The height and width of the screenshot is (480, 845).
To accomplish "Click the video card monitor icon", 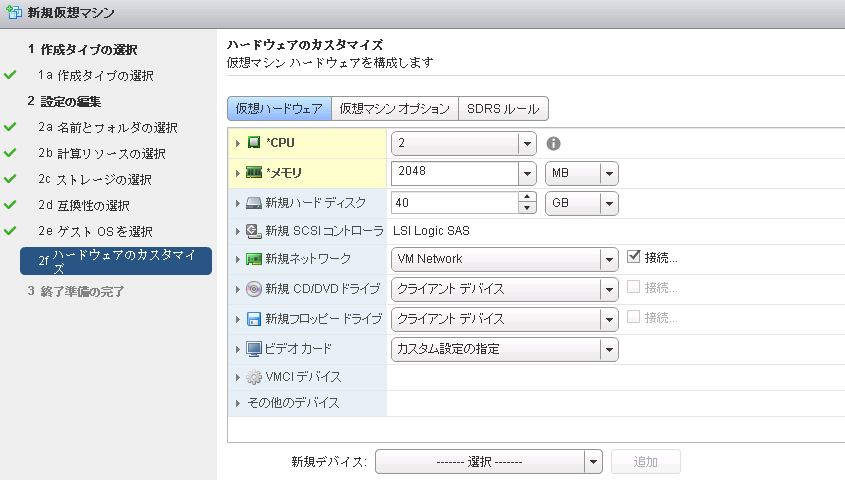I will coord(254,349).
